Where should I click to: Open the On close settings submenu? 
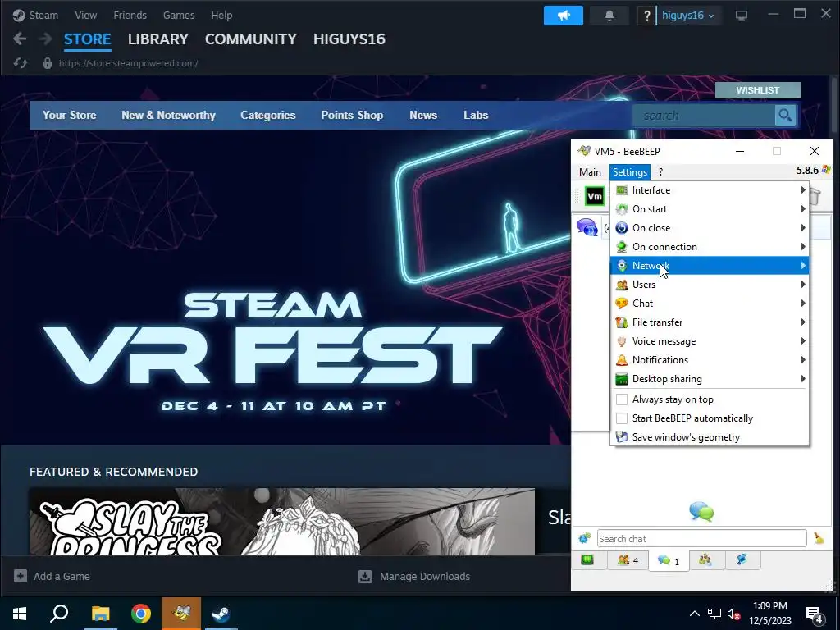point(710,228)
